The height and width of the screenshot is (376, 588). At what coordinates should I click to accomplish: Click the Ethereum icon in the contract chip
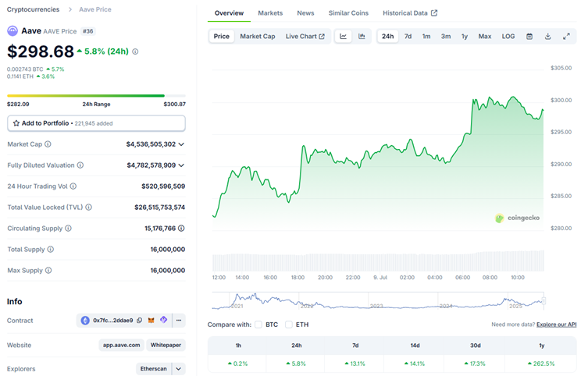[85, 320]
